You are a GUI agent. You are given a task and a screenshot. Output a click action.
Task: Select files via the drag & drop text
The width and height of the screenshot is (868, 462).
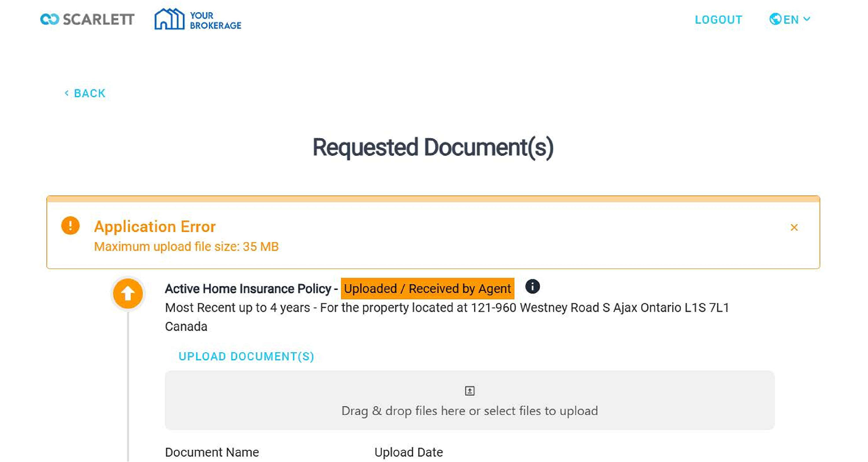click(469, 411)
